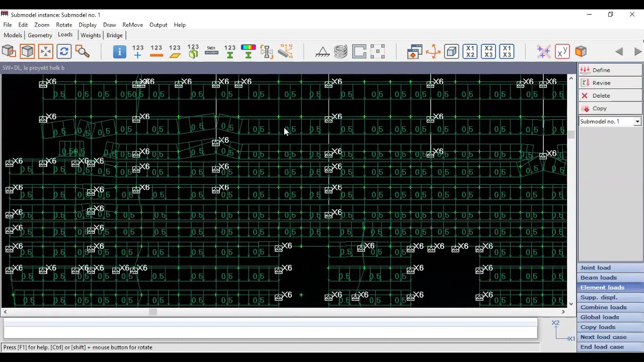644x362 pixels.
Task: Open the Display menu
Action: pos(88,25)
